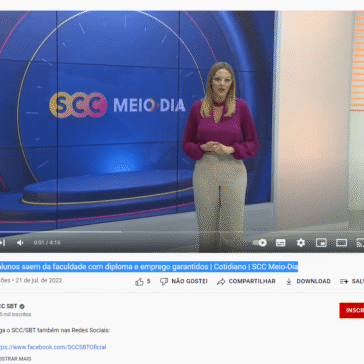The image size is (364, 364).
Task: Click the channel subscriber count text
Action: point(15,314)
